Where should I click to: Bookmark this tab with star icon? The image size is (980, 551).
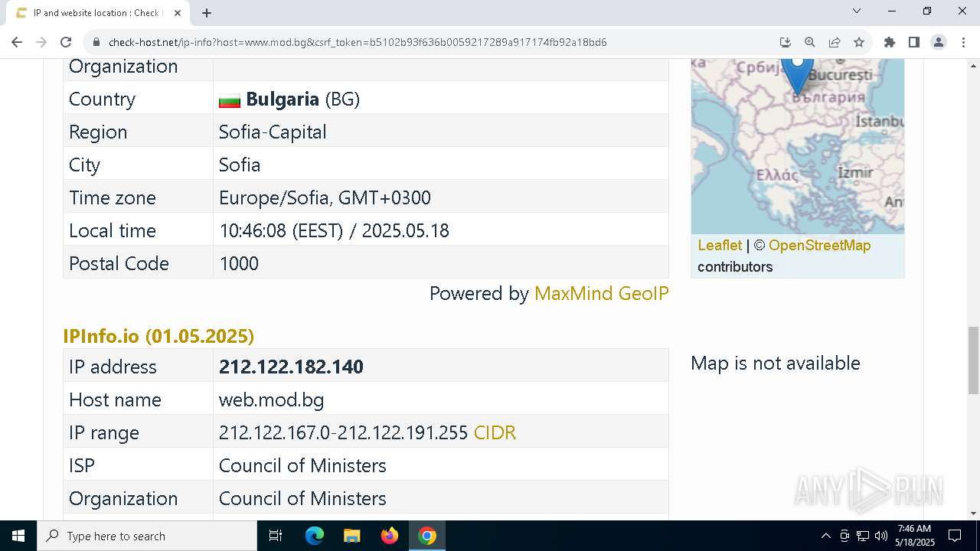(859, 42)
